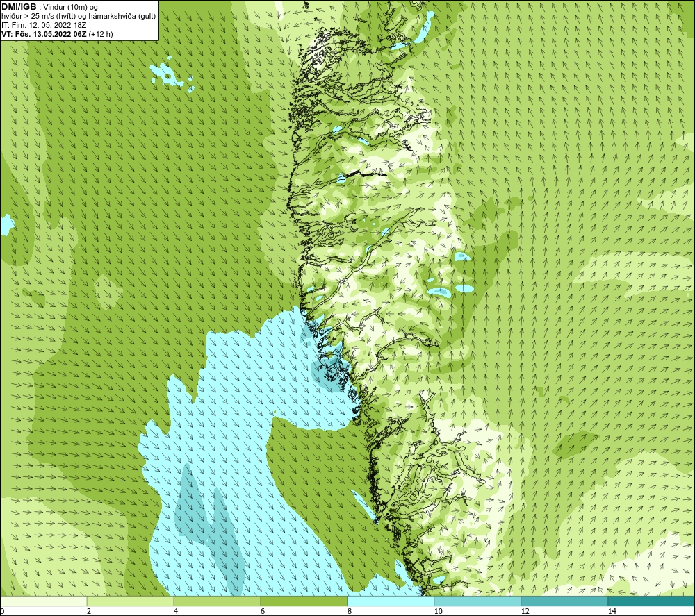This screenshot has height=616, width=695.
Task: Click the "12" label on the wind scale
Action: point(525,612)
